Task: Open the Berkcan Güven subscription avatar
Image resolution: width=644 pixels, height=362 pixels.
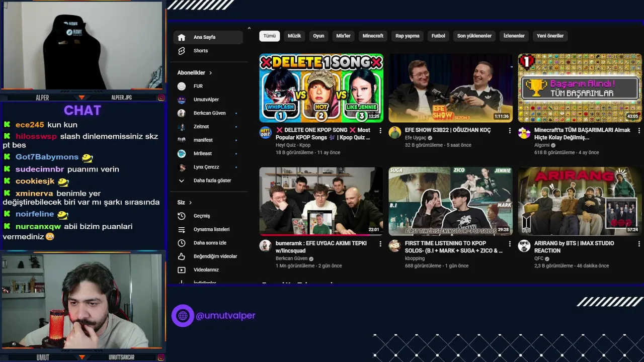Action: pyautogui.click(x=182, y=113)
